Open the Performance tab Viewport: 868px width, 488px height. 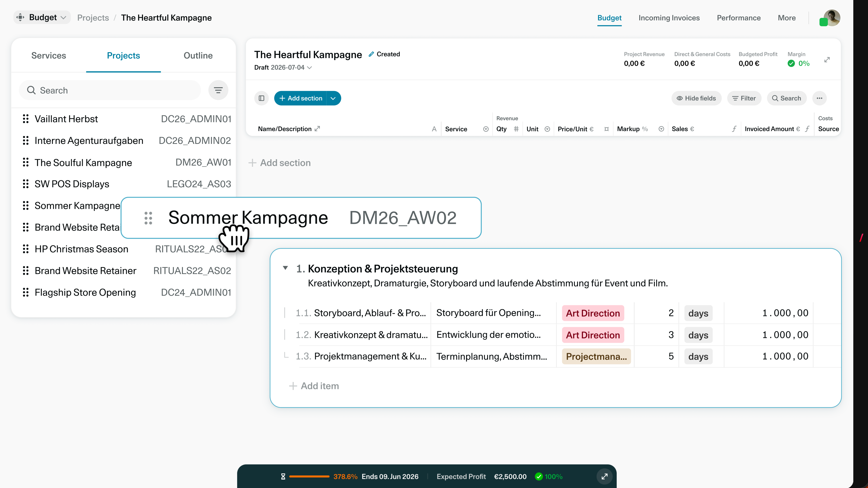pyautogui.click(x=739, y=18)
